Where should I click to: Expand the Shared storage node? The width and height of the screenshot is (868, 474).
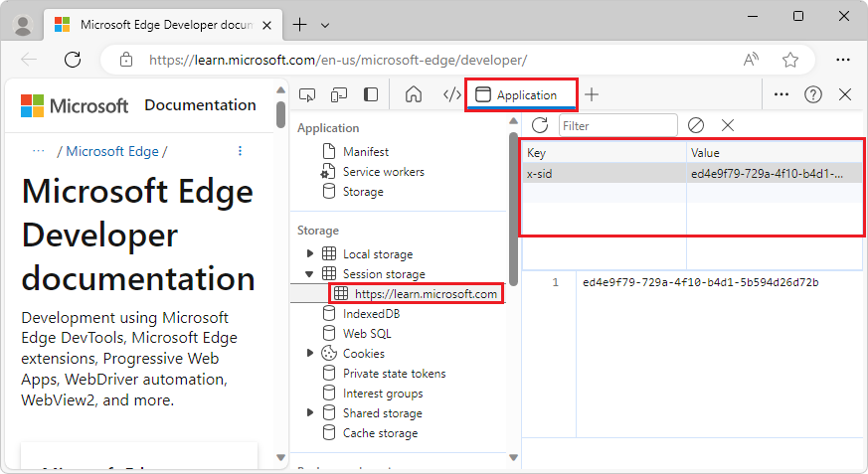tap(310, 412)
